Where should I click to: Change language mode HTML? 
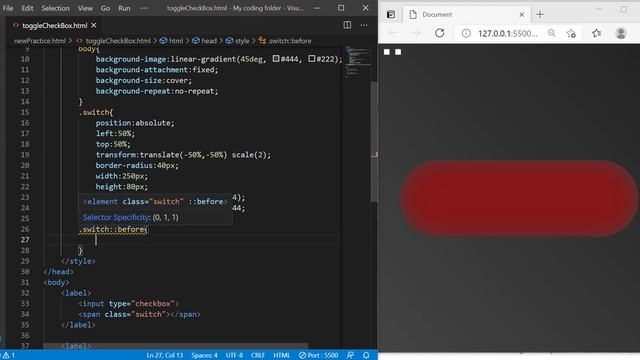(282, 356)
